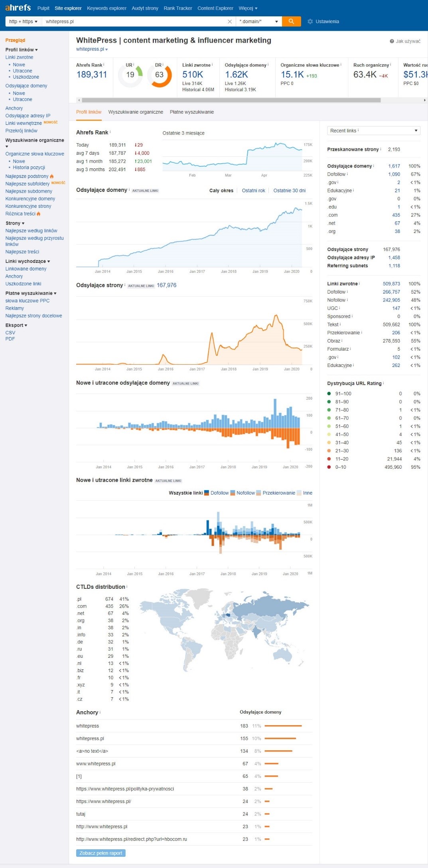Click the DR 63 donut gauge
The image size is (428, 868).
click(x=160, y=75)
